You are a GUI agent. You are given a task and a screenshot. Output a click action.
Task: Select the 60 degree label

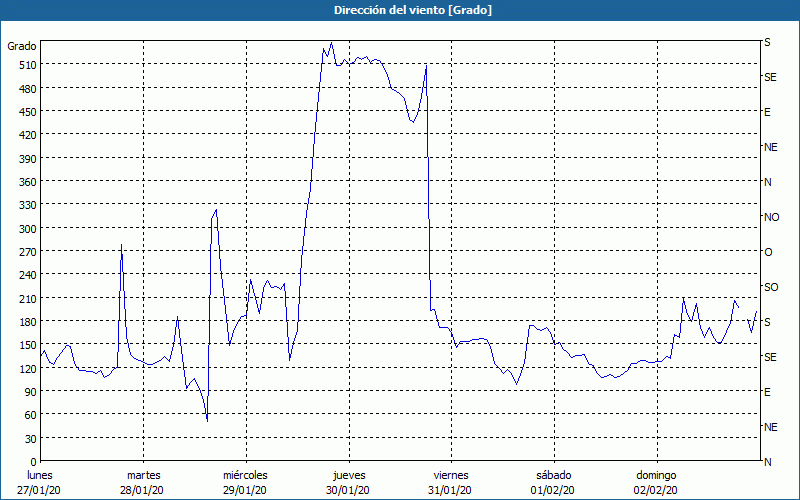tap(30, 415)
